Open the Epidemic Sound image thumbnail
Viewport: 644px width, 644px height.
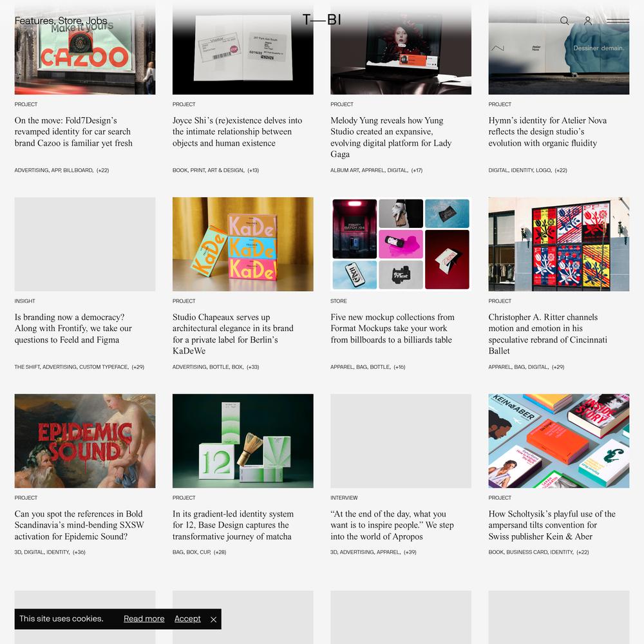point(85,440)
